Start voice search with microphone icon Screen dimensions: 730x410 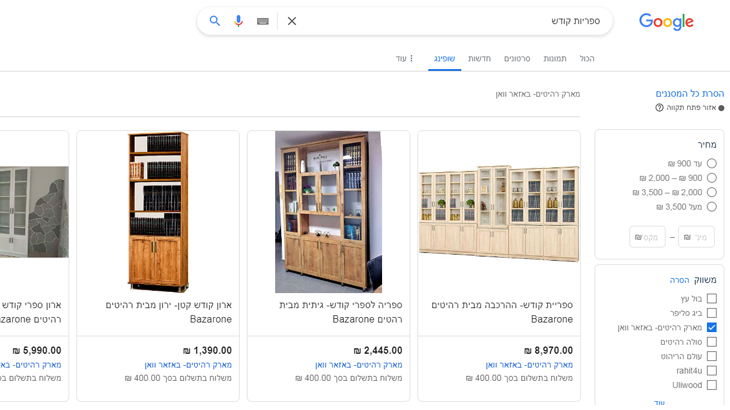click(238, 21)
